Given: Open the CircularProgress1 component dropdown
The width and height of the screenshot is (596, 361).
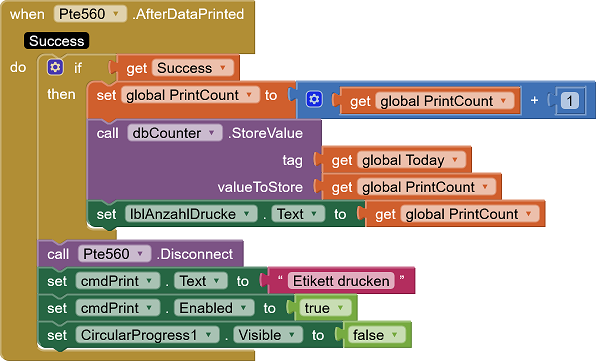Looking at the screenshot, I should tap(147, 335).
